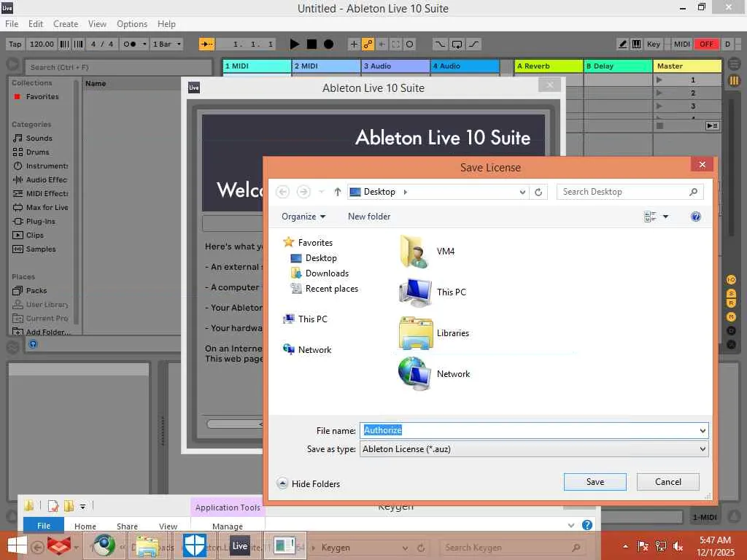Click the Tap tempo button
The height and width of the screenshot is (560, 747).
[x=15, y=44]
